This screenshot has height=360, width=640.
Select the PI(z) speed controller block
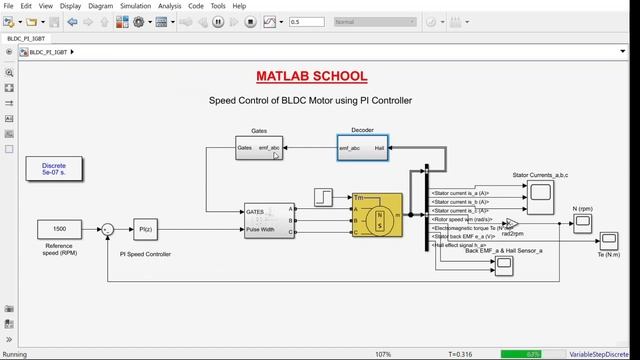[145, 229]
